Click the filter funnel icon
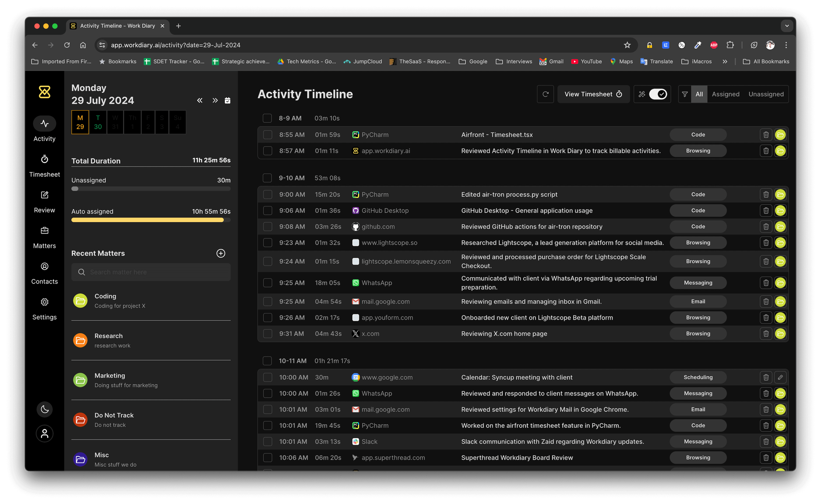 [685, 94]
